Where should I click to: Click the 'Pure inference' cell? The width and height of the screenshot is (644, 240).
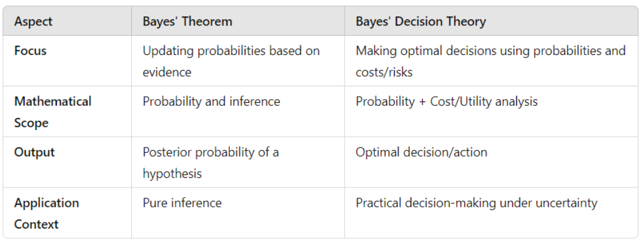[x=182, y=203]
